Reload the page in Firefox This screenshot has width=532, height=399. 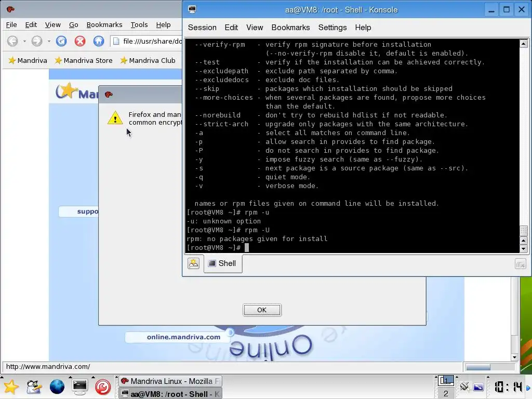[x=61, y=41]
